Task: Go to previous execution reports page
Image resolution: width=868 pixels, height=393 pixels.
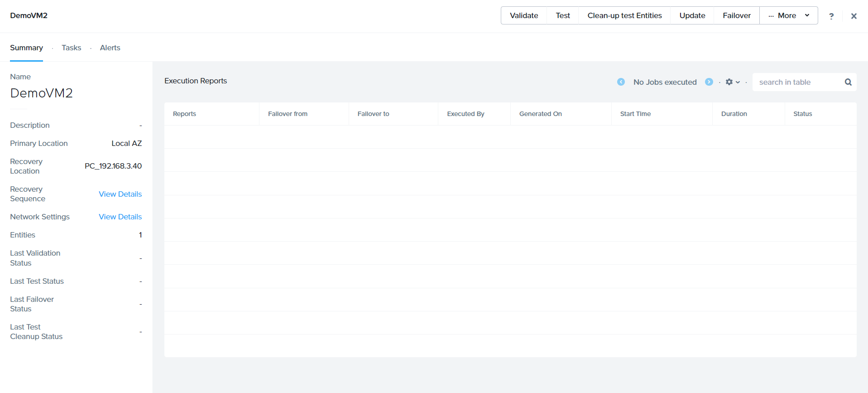Action: point(621,82)
